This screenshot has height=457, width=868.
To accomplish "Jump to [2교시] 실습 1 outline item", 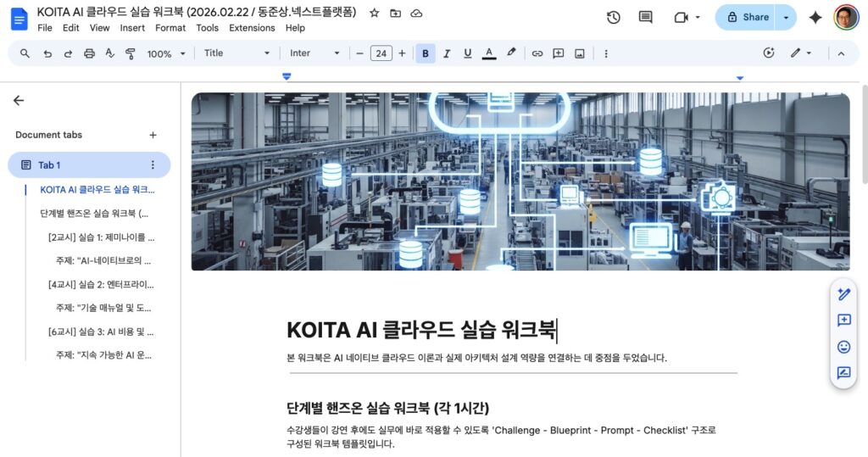I will [x=102, y=237].
